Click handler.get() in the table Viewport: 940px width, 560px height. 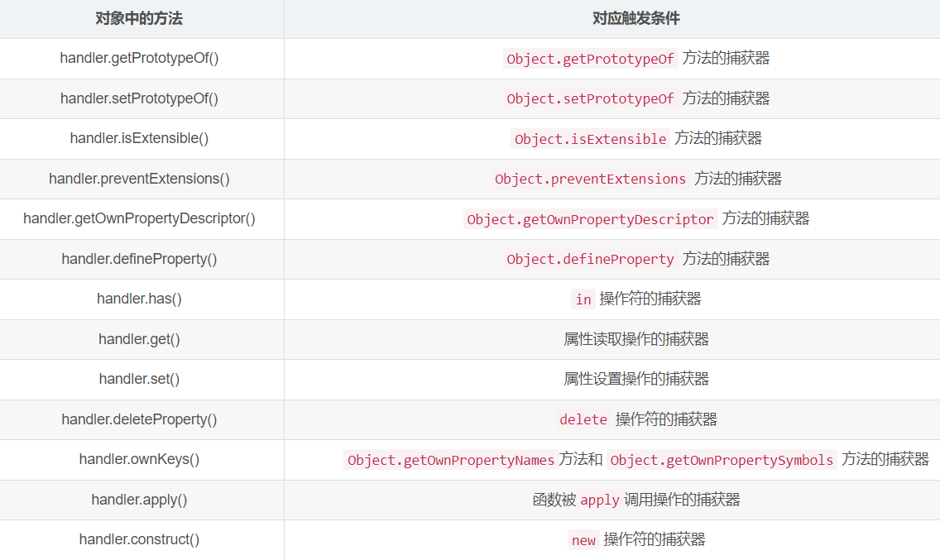tap(139, 339)
